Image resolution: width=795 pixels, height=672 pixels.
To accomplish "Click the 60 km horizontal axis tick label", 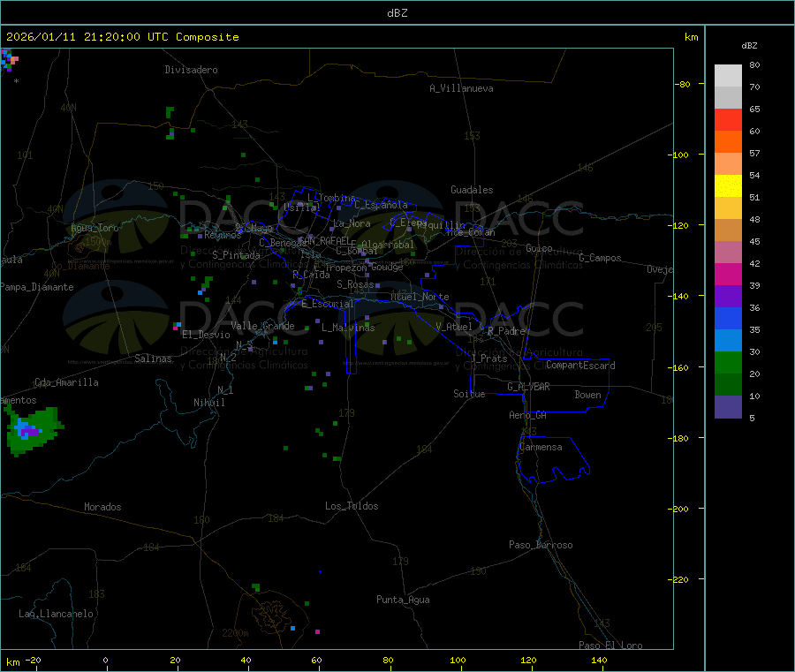I will pyautogui.click(x=316, y=661).
